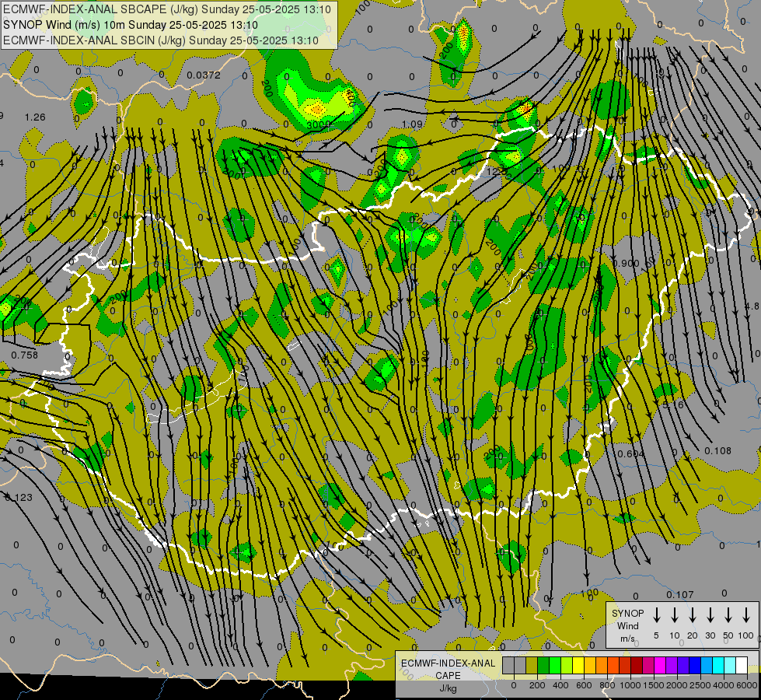Viewport: 761px width, 700px height.
Task: Click the 'J/kg' unit label under CAPE
Action: 448,688
